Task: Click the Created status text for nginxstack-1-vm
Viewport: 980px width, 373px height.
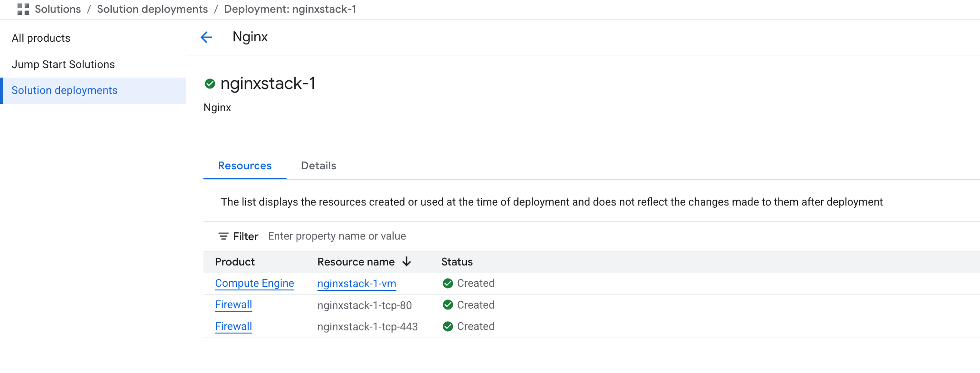Action: coord(475,284)
